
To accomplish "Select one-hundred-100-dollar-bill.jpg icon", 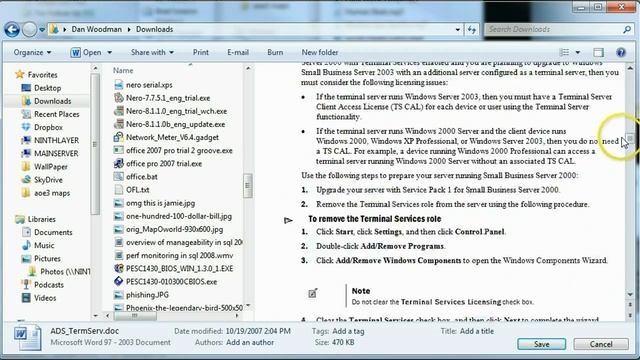I will (119, 216).
